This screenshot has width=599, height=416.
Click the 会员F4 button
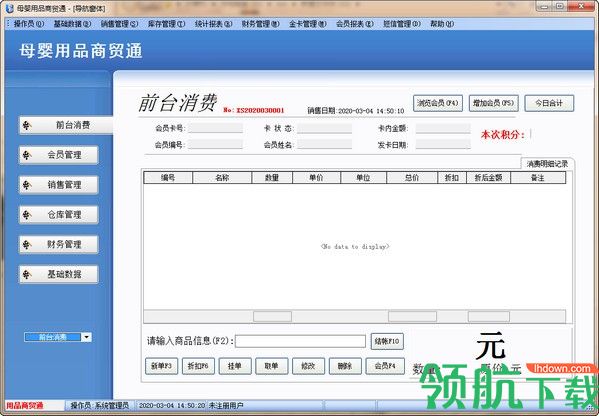pyautogui.click(x=385, y=366)
